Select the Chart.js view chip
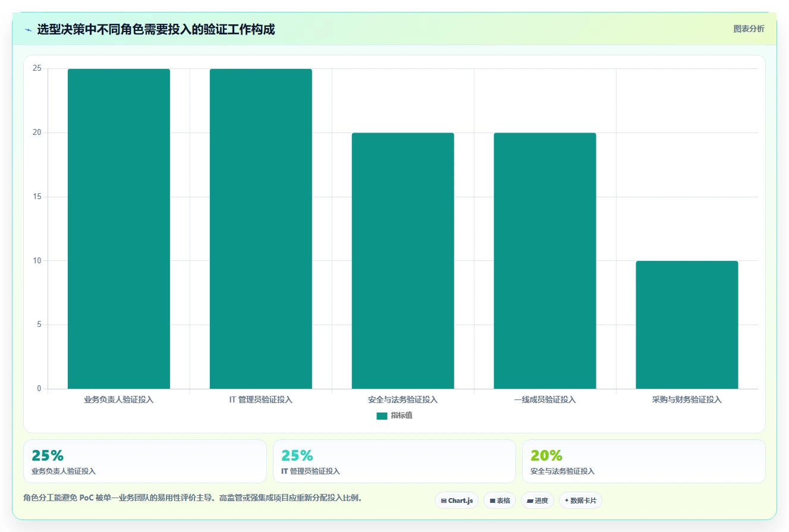Screen dimensions: 789x532 [x=457, y=500]
